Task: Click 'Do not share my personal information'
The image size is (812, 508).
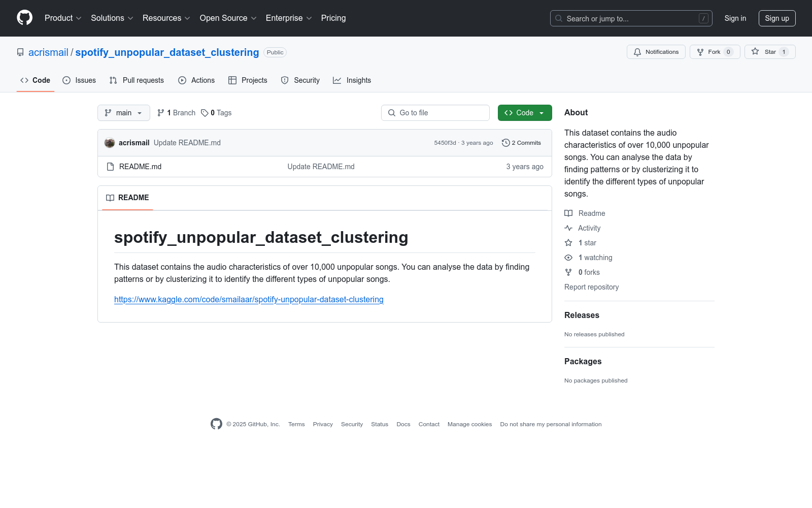Action: [551, 424]
